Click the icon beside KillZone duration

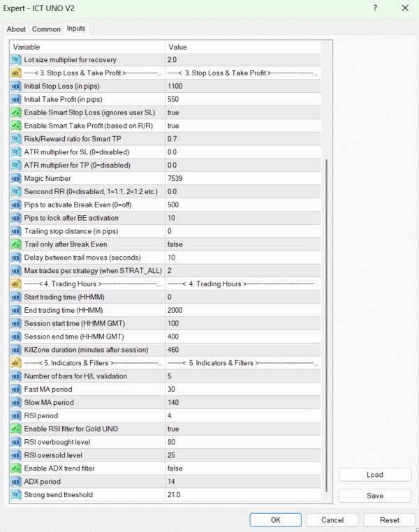tap(15, 350)
